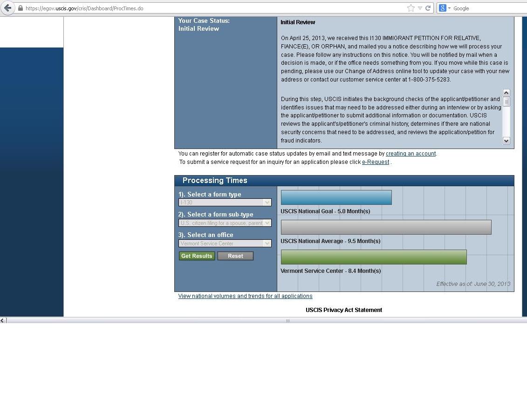Click '2). Select a form sub-type' label
527x420 pixels.
click(216, 214)
